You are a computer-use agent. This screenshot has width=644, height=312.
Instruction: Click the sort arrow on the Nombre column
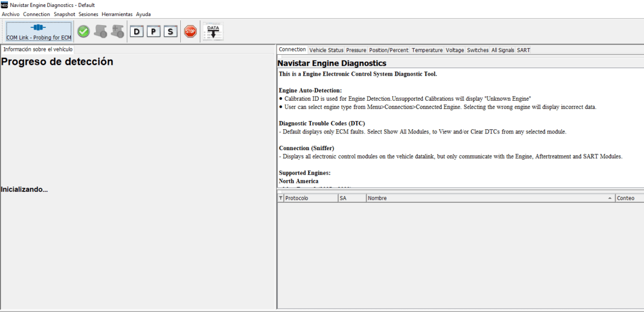click(609, 198)
